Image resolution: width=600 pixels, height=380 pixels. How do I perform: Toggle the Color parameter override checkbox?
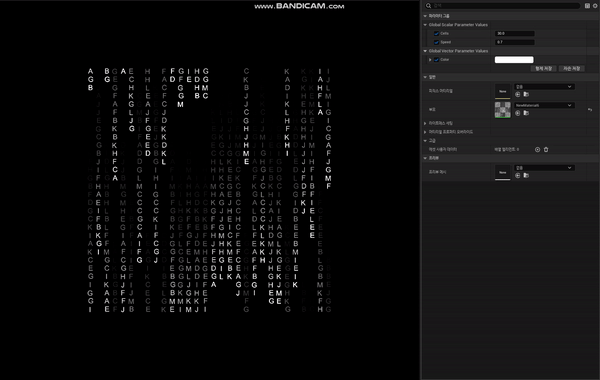pos(437,60)
